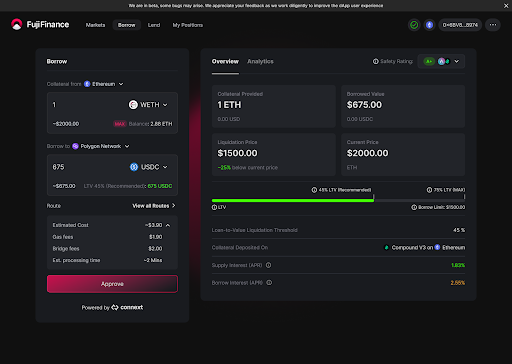Click the Current Price $2000.00 value
512x364 pixels.
(x=367, y=153)
